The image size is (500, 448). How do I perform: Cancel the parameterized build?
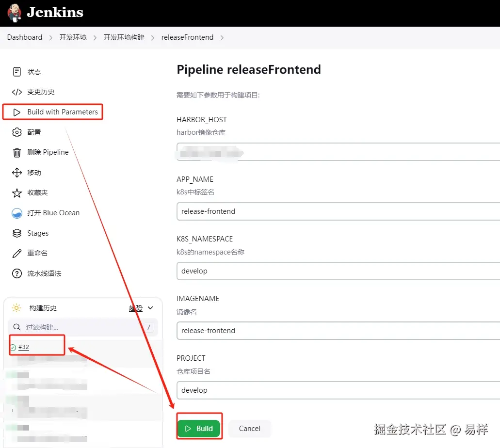click(250, 429)
